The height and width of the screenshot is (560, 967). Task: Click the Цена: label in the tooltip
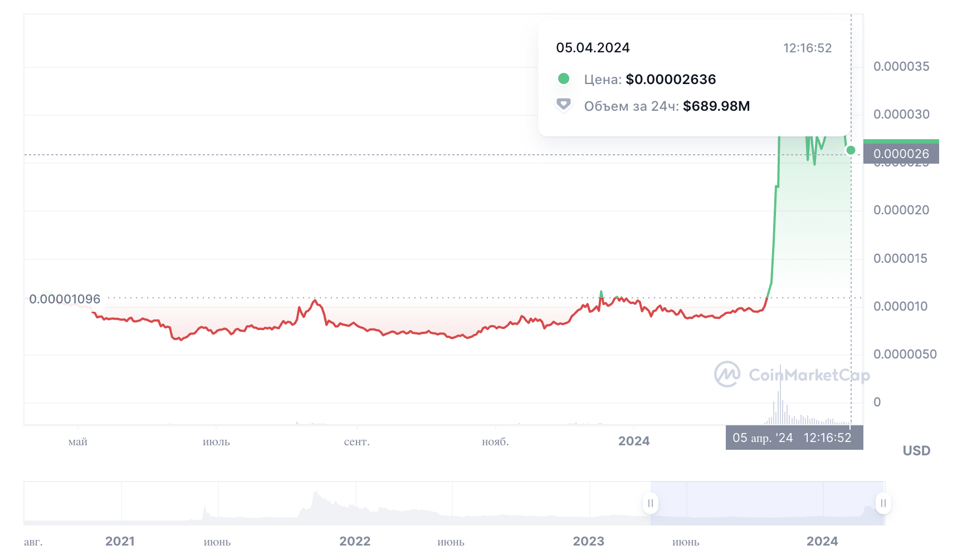(x=603, y=80)
